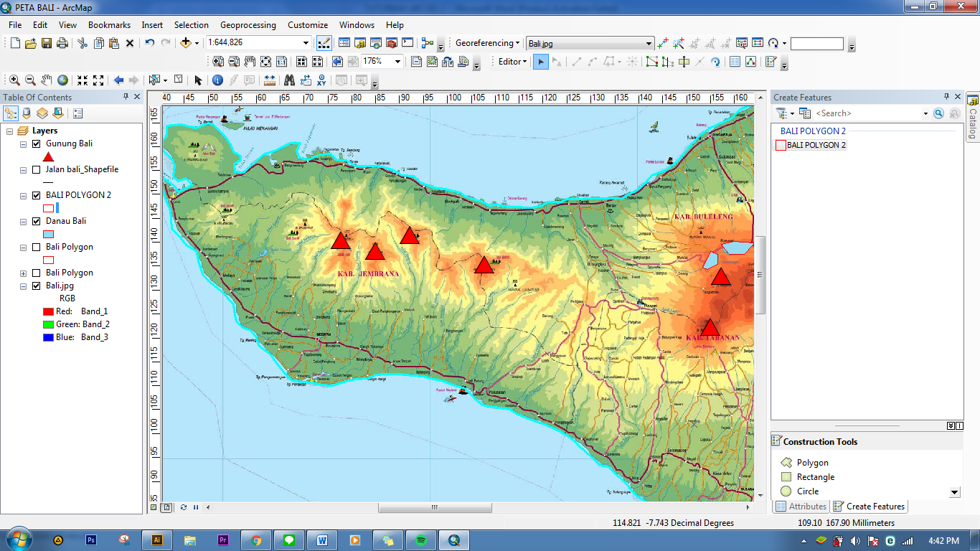
Task: Toggle the Danau Bali layer visibility
Action: click(37, 221)
